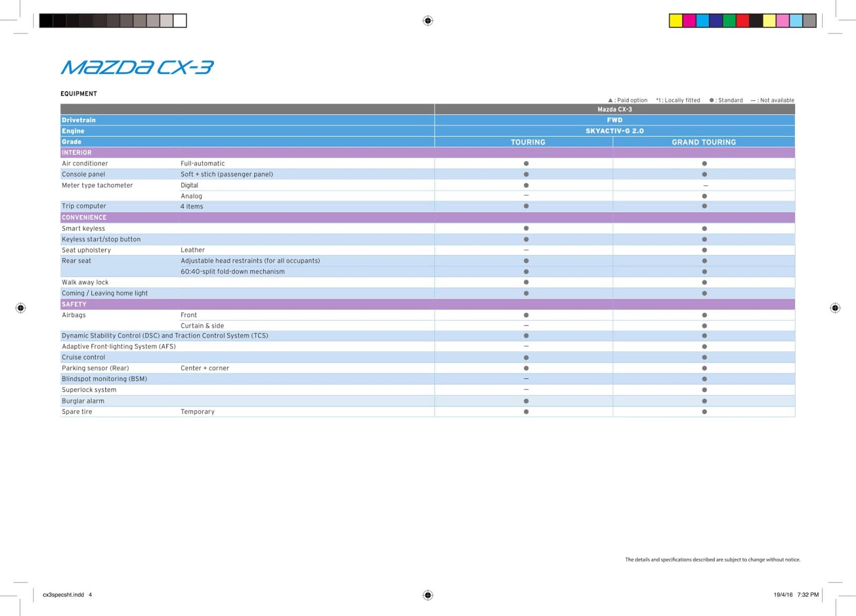Click 'Coming / Leaving home light' label
The width and height of the screenshot is (856, 616).
[x=105, y=293]
